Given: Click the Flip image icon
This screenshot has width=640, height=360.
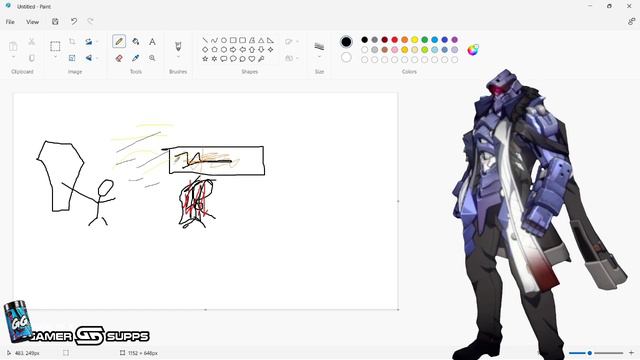Looking at the screenshot, I should [89, 58].
